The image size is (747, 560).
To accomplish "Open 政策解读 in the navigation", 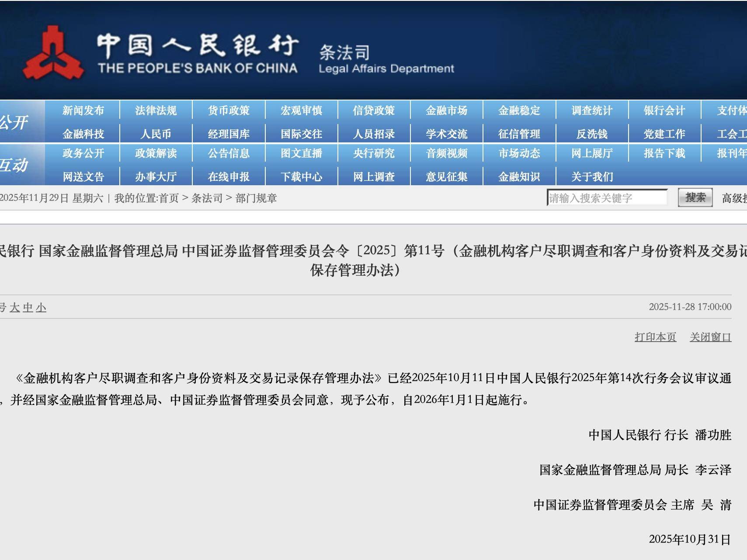I will (156, 153).
